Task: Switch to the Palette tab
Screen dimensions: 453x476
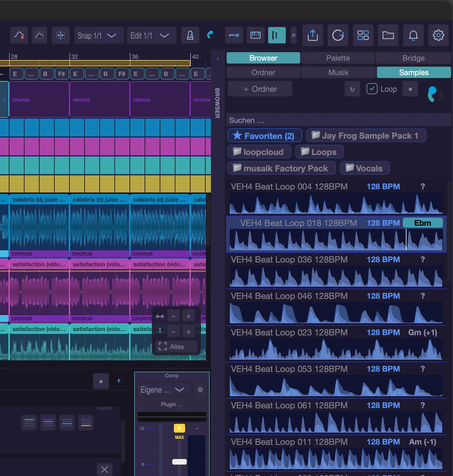Action: pyautogui.click(x=338, y=58)
